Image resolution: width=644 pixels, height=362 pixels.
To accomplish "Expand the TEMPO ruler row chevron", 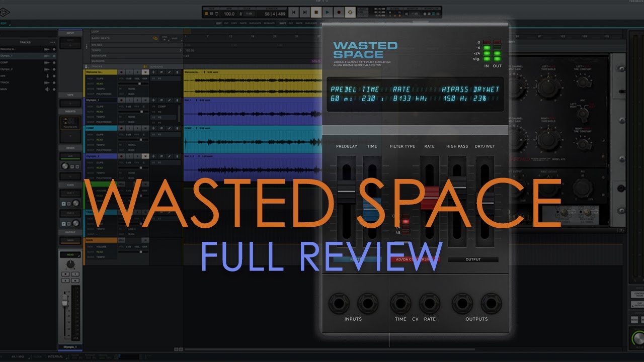I will click(181, 50).
